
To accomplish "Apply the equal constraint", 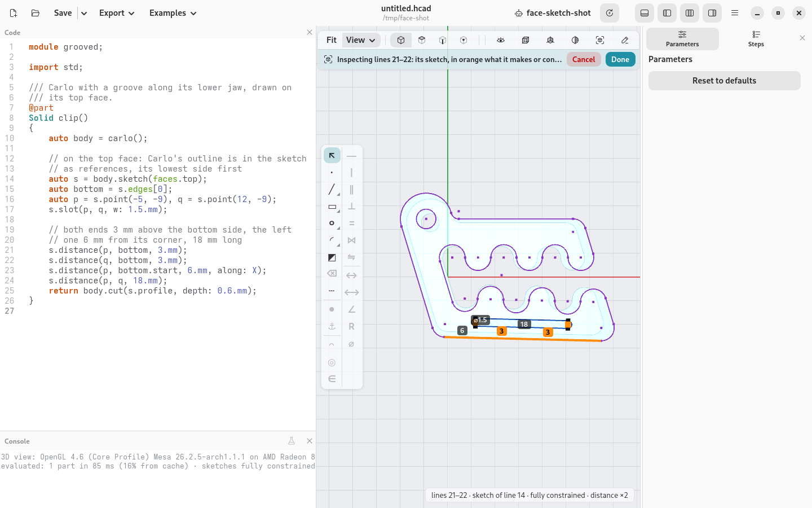I will [x=351, y=224].
